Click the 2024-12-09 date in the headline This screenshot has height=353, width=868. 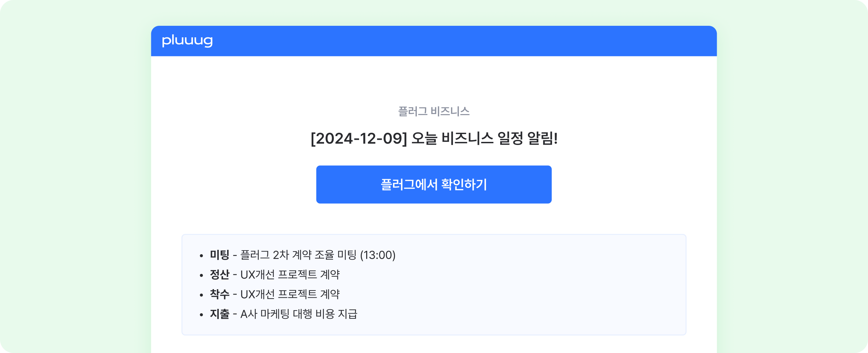(359, 138)
